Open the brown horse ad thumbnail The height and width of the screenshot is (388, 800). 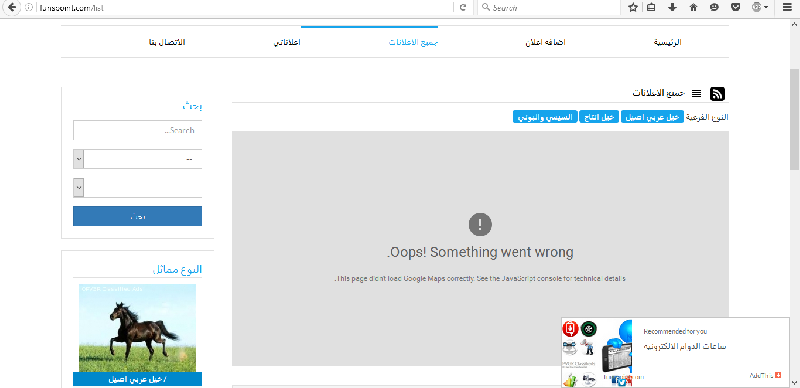click(138, 328)
